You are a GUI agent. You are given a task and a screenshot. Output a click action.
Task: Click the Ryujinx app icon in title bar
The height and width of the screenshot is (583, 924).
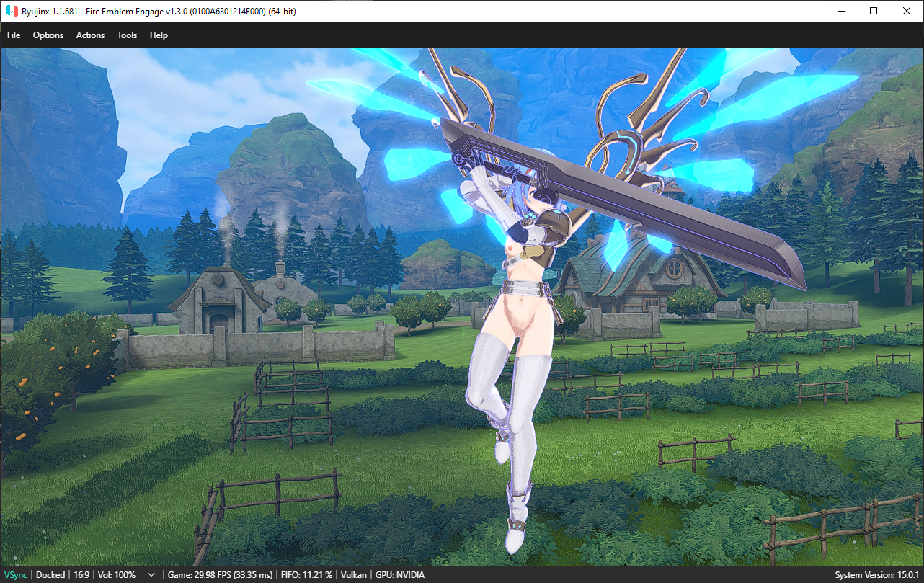[12, 12]
